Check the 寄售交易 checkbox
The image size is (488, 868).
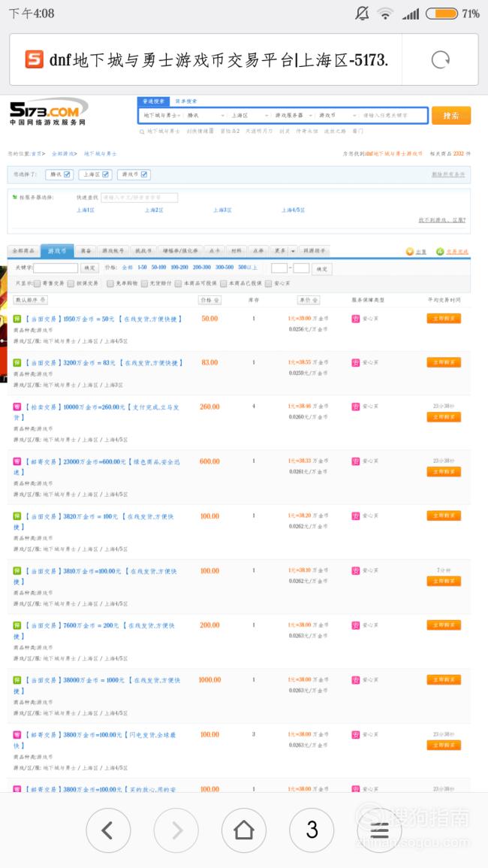[37, 283]
